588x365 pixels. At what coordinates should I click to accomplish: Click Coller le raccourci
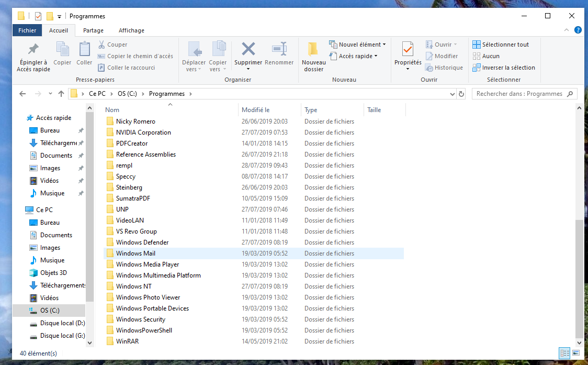click(x=127, y=68)
